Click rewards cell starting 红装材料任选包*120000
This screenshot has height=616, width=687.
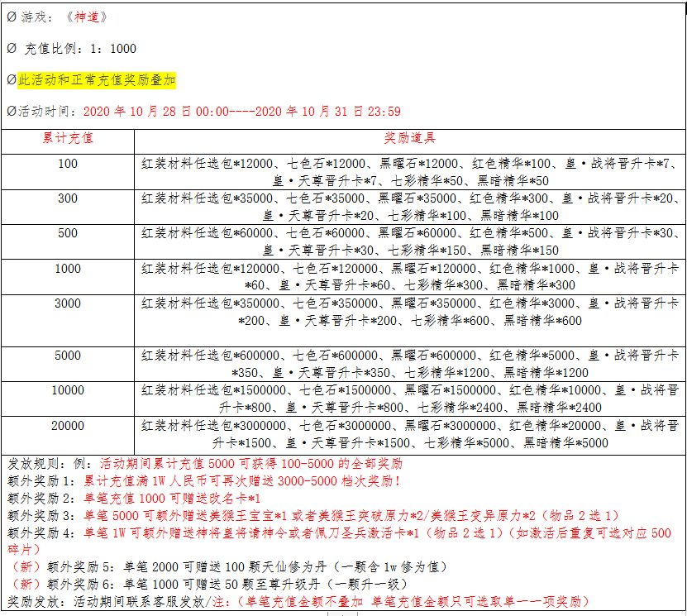pos(410,277)
